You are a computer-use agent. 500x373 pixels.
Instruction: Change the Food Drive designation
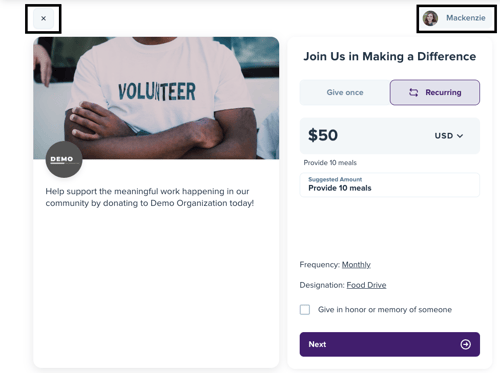pos(366,285)
